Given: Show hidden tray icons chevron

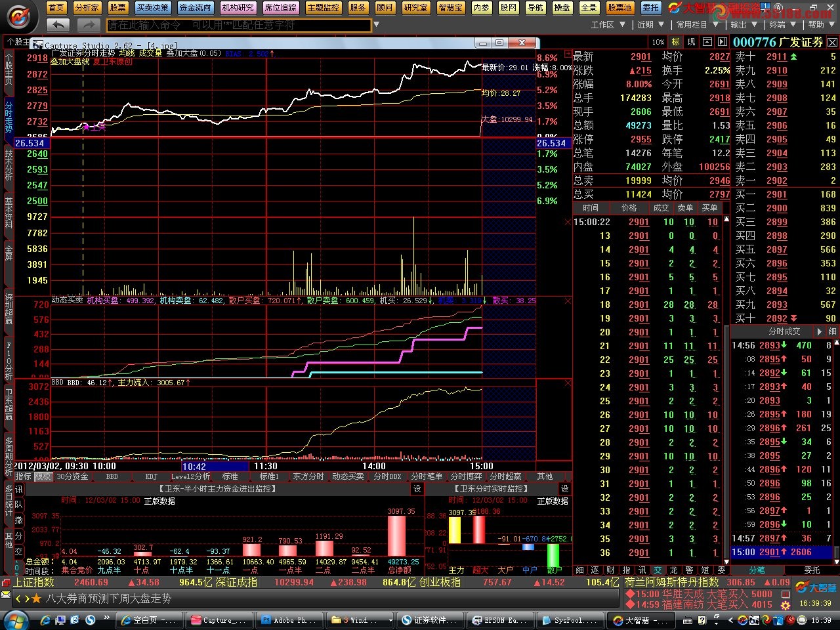Looking at the screenshot, I should tap(731, 619).
